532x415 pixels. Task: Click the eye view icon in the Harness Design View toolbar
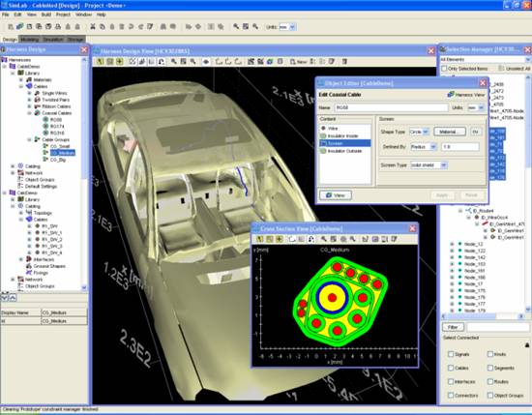(x=206, y=62)
